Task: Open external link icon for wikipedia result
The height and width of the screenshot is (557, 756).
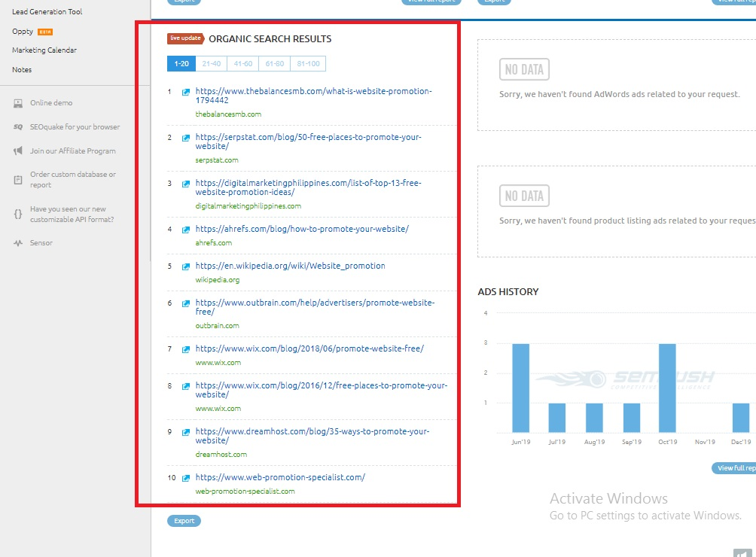Action: point(186,266)
